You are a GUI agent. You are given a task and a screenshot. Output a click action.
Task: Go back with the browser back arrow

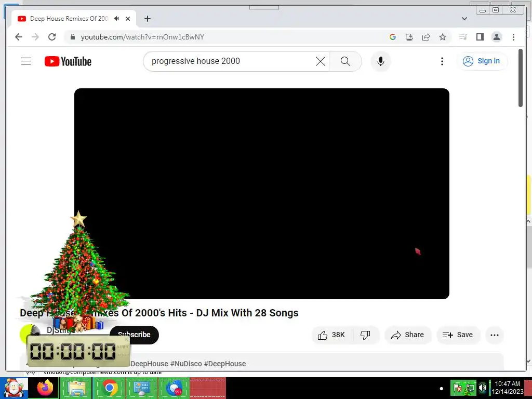[x=19, y=37]
